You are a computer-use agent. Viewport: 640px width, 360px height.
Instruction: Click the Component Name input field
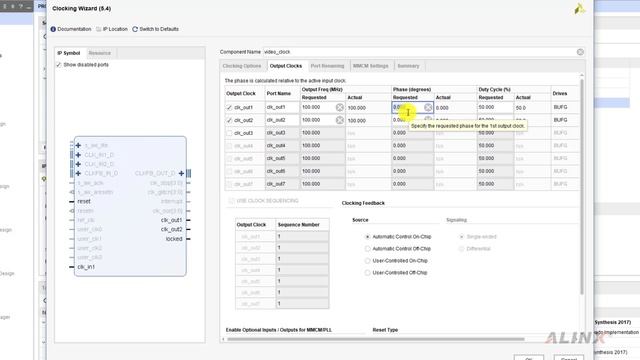pyautogui.click(x=419, y=52)
